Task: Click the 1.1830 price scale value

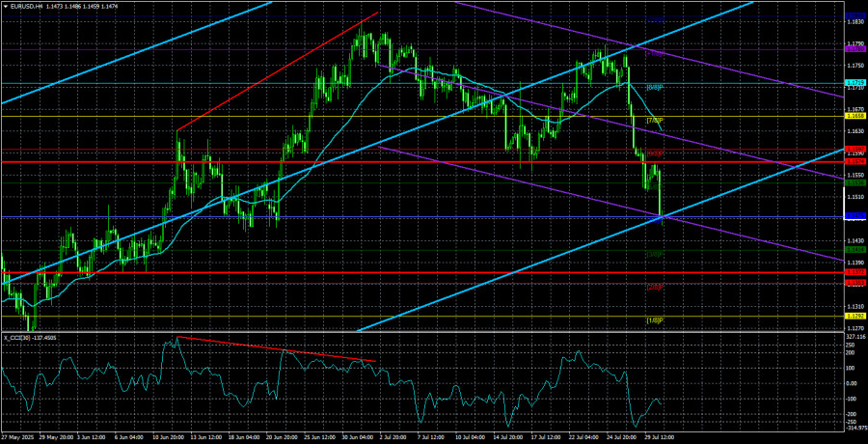Action: pyautogui.click(x=855, y=22)
